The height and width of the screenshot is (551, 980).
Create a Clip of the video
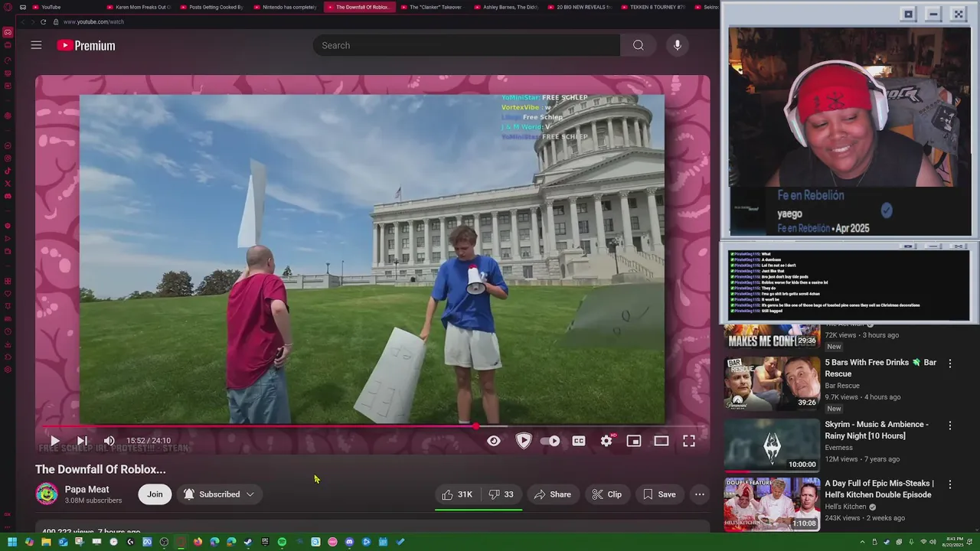coord(606,494)
